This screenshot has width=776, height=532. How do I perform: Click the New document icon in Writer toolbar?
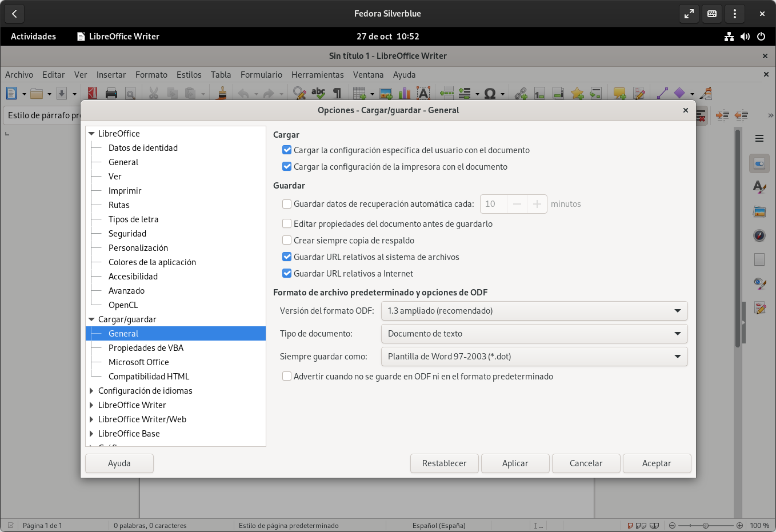(x=11, y=93)
